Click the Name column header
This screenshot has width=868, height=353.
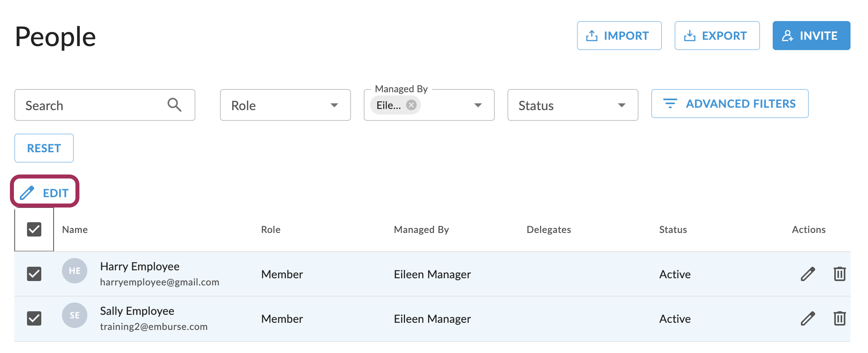[x=75, y=229]
